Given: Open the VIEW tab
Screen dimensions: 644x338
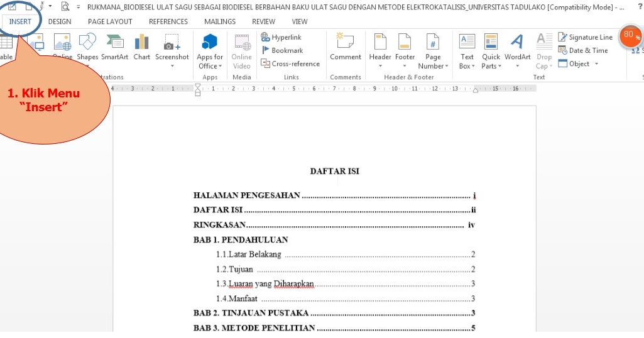Looking at the screenshot, I should (x=300, y=21).
